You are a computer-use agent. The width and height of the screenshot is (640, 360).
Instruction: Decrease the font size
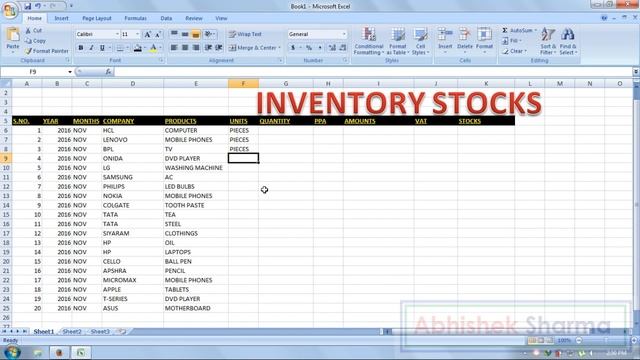click(158, 34)
